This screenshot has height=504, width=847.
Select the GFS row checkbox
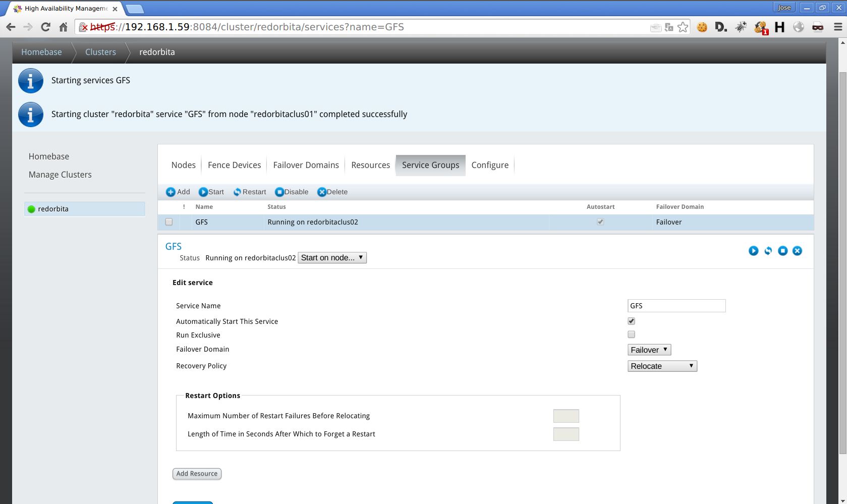tap(169, 222)
